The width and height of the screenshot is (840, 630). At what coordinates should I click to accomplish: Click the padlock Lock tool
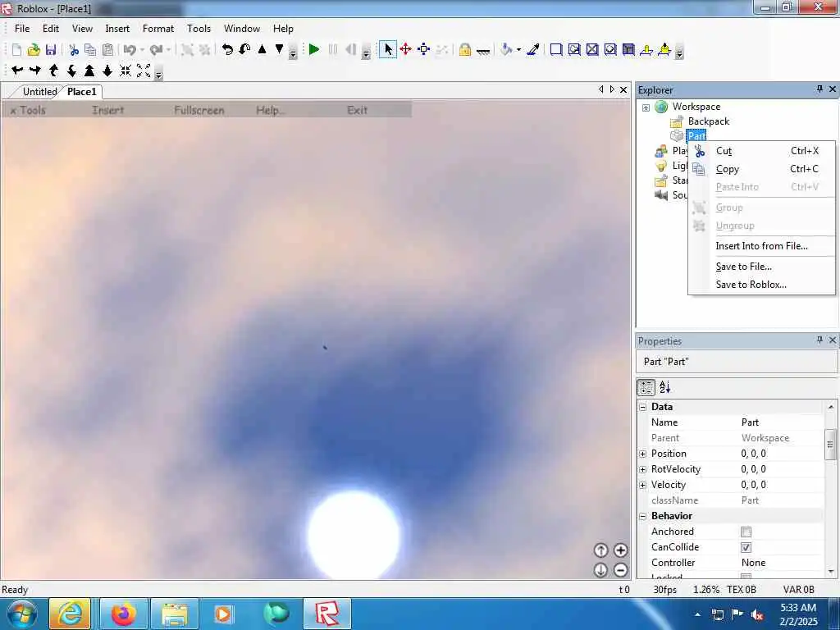point(465,50)
